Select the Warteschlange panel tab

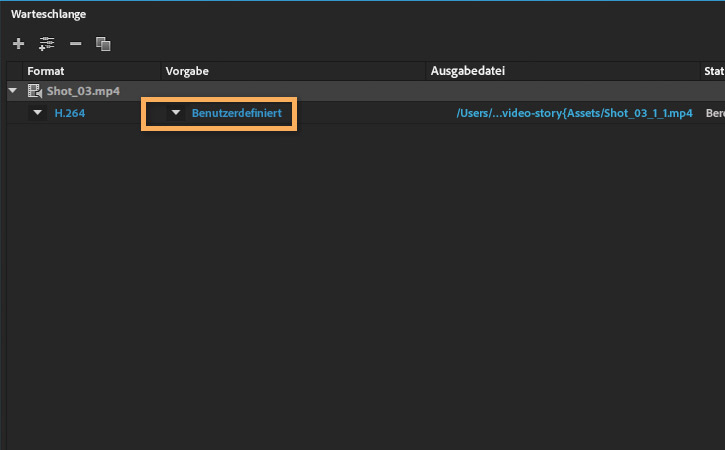tap(48, 14)
